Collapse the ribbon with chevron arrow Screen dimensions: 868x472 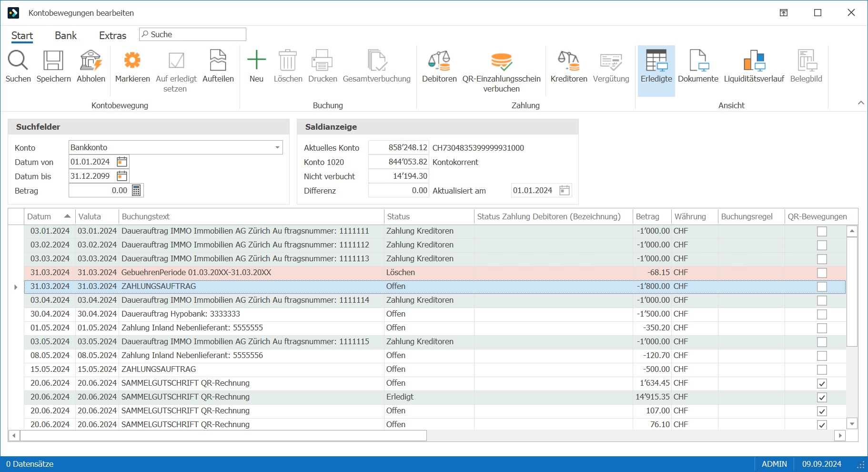(861, 103)
